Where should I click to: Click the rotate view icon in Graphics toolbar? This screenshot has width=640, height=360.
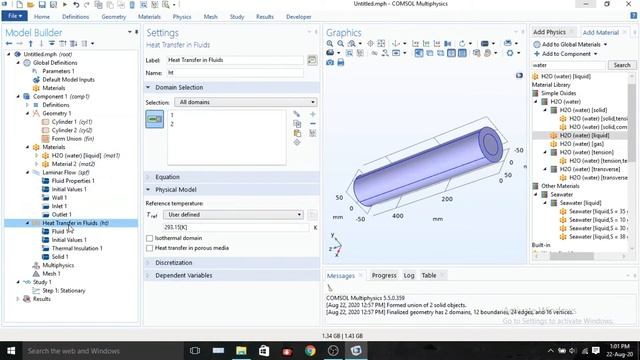(462, 43)
